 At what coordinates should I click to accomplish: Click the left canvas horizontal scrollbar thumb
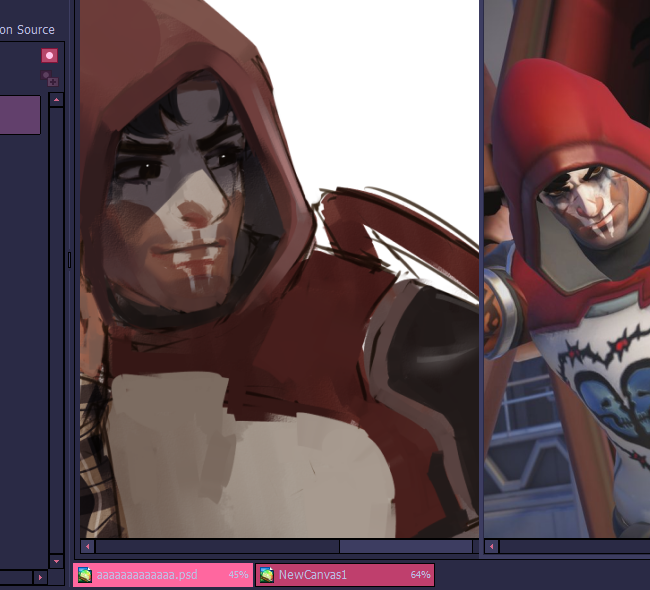406,546
